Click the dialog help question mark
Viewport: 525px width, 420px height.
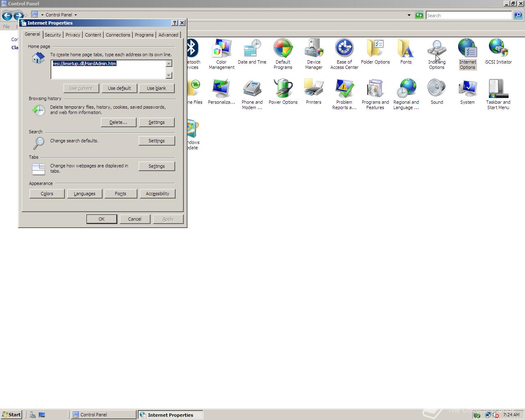175,23
